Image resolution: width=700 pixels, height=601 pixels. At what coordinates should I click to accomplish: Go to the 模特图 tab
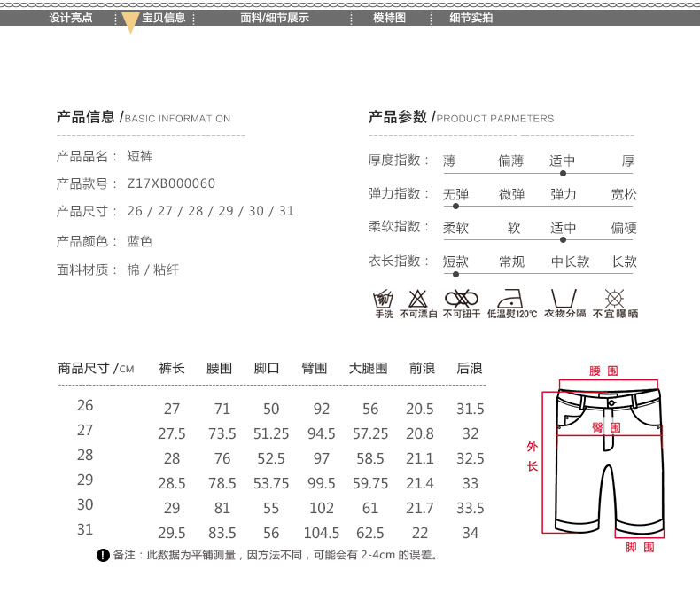389,18
